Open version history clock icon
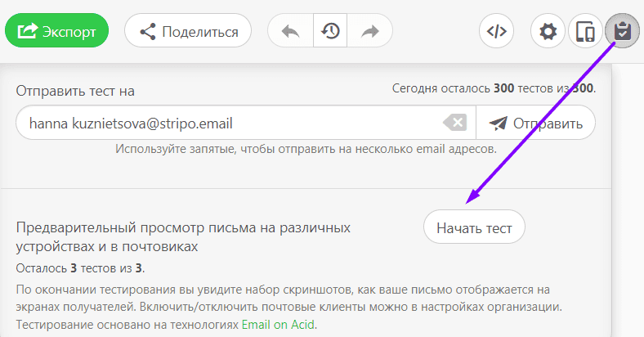The image size is (644, 337). coord(330,31)
